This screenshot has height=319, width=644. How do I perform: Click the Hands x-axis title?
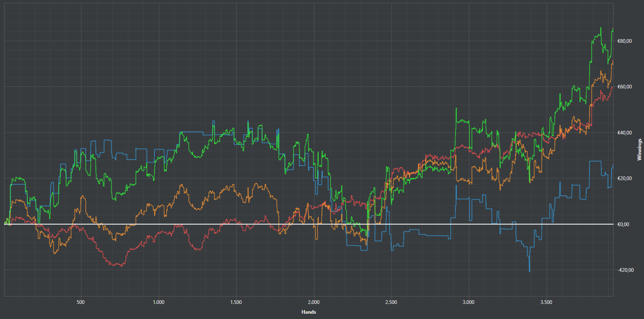(x=309, y=312)
